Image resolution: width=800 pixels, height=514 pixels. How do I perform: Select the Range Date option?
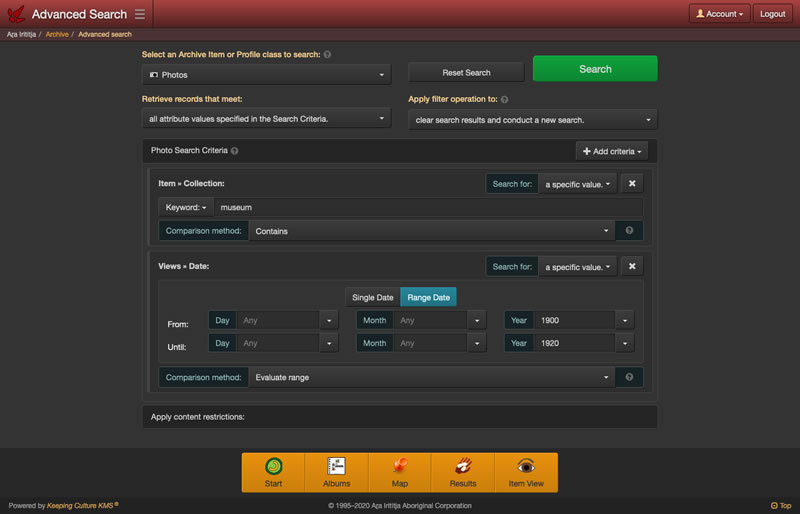(428, 297)
